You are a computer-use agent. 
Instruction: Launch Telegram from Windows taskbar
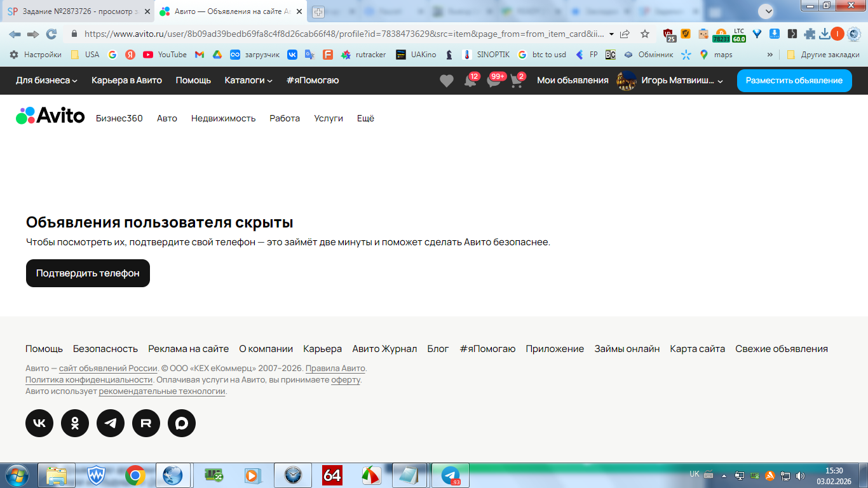(x=451, y=475)
